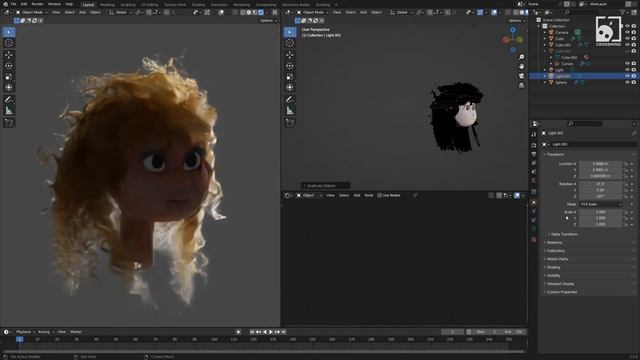Select the Select Box tool in right viewport
Screen dimensions: 640x360
290,32
